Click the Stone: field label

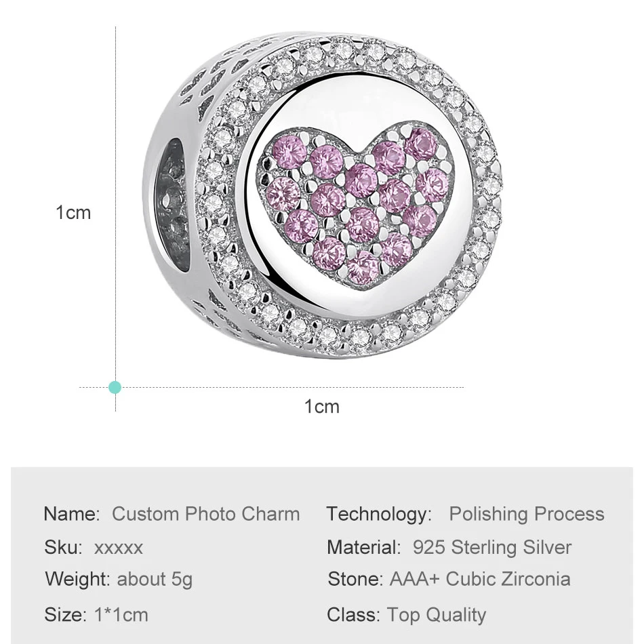point(355,580)
